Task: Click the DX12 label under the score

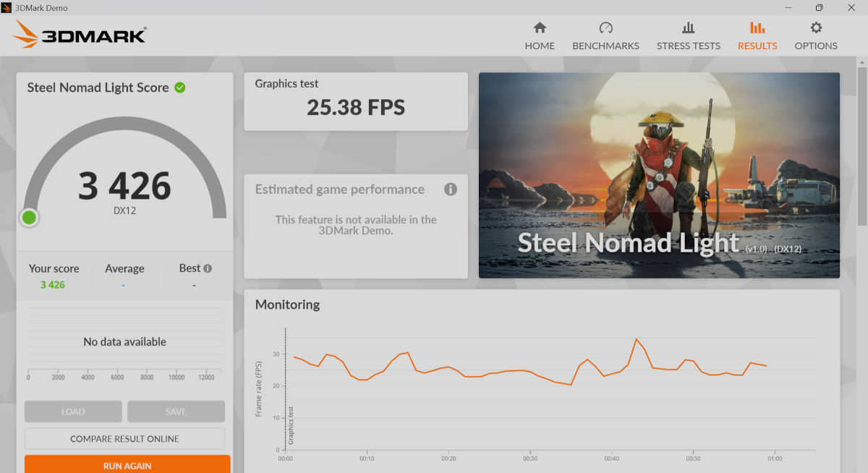Action: click(x=124, y=211)
